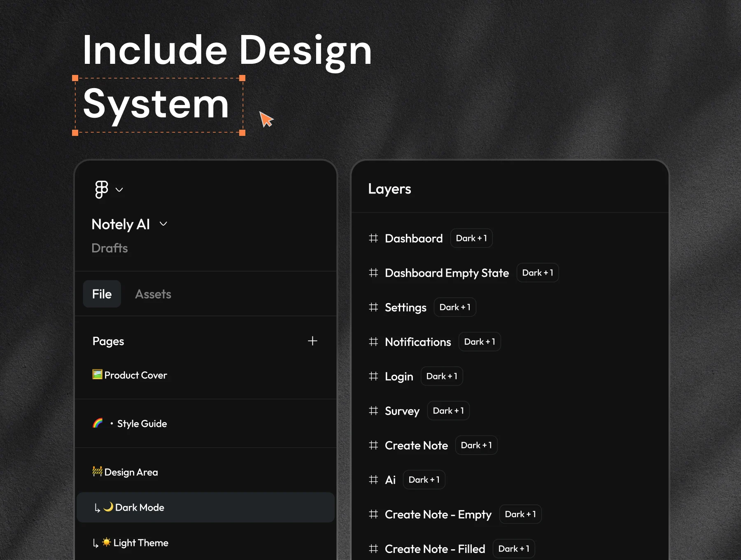This screenshot has height=560, width=741.
Task: Select the Create Note - Filled layer
Action: [435, 549]
